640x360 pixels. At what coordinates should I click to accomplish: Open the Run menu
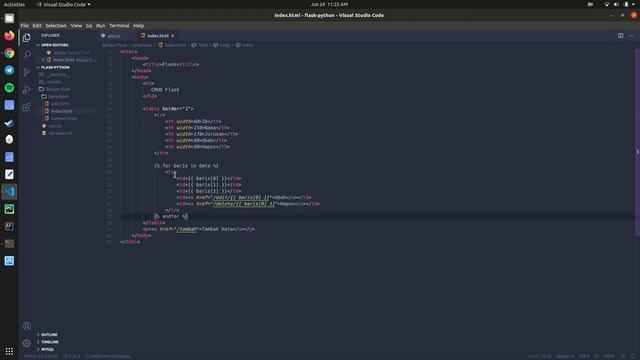pos(100,25)
